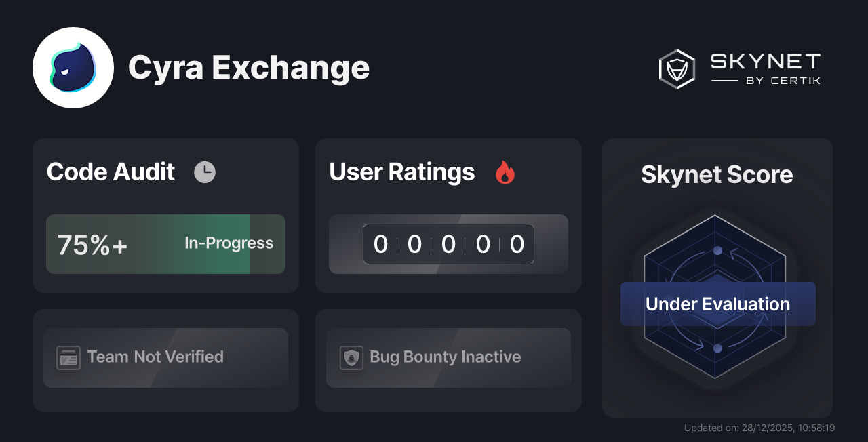Select the Cyra Exchange title text
This screenshot has width=868, height=442.
coord(249,68)
